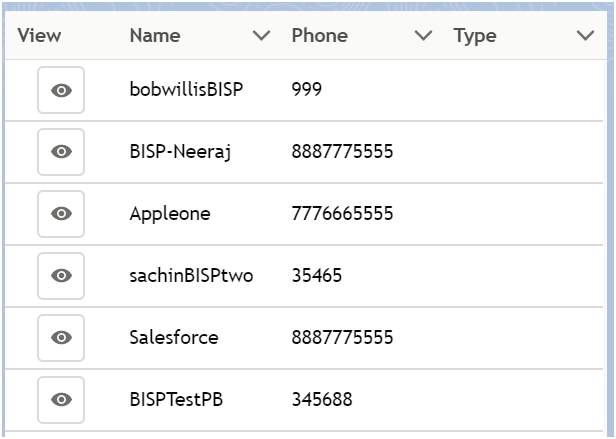Open the Appleone row's view eye icon
The width and height of the screenshot is (616, 439).
coord(61,214)
